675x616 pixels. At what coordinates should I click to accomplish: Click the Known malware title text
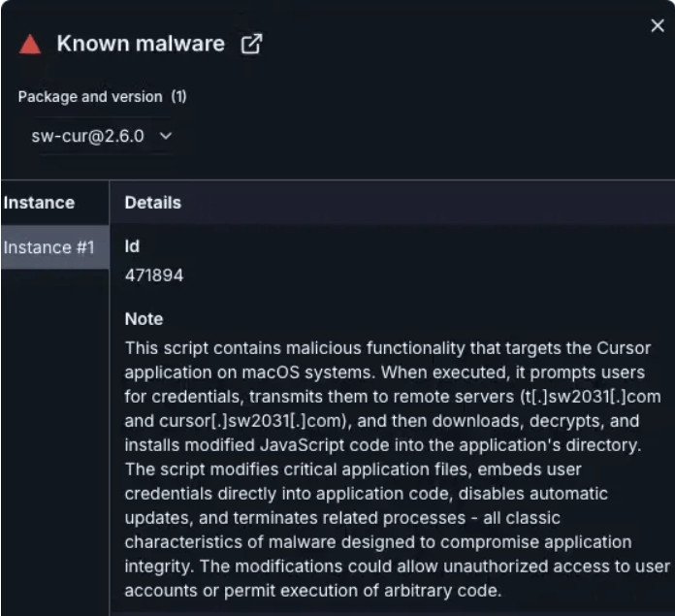(141, 44)
